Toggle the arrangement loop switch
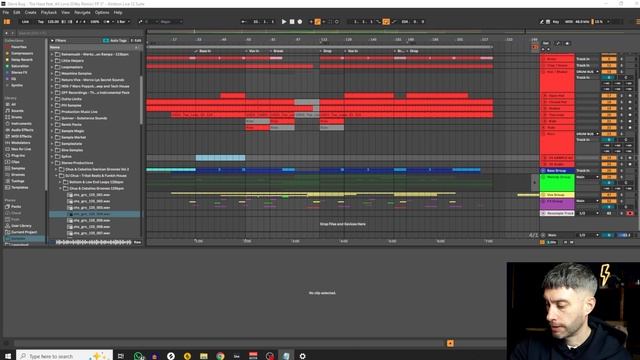This screenshot has height=360, width=640. click(386, 22)
